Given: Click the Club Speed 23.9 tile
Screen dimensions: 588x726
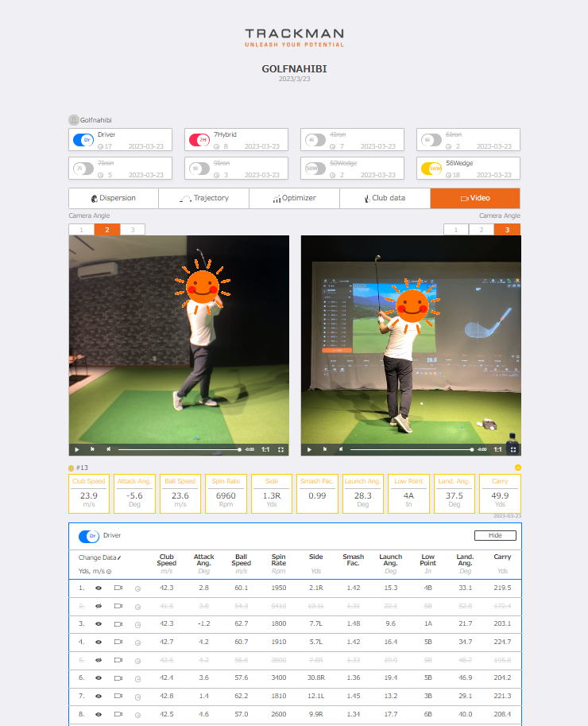Looking at the screenshot, I should tap(89, 494).
